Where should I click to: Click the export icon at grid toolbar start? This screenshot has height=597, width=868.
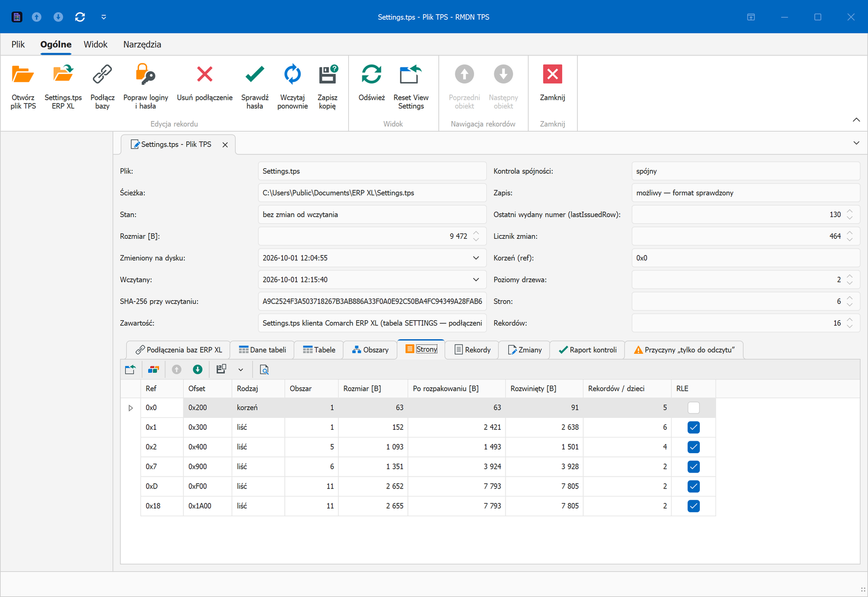(x=130, y=370)
